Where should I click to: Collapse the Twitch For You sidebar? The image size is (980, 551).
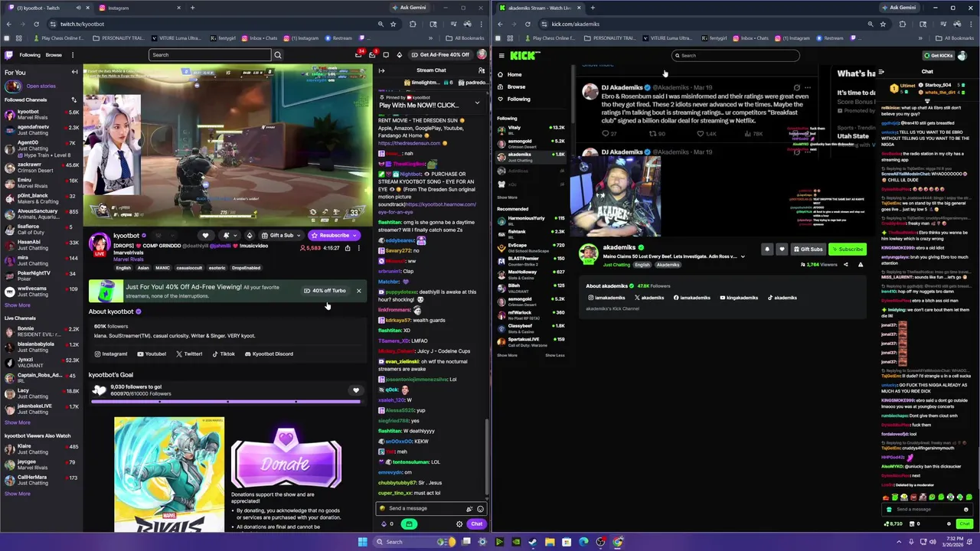click(74, 72)
